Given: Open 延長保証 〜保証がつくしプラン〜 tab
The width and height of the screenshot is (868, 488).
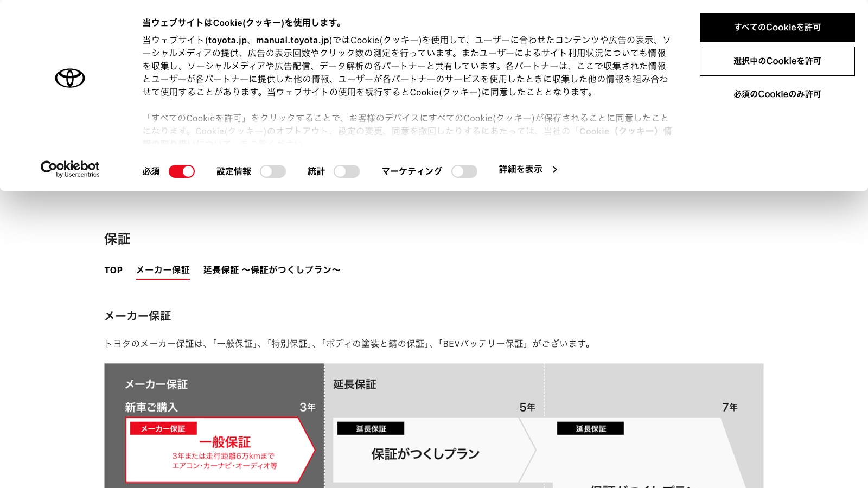Looking at the screenshot, I should pos(272,270).
